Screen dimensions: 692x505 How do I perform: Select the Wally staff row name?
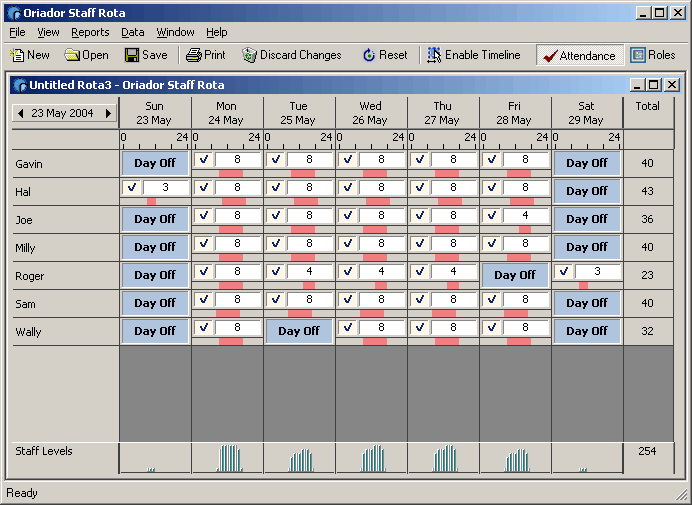28,332
